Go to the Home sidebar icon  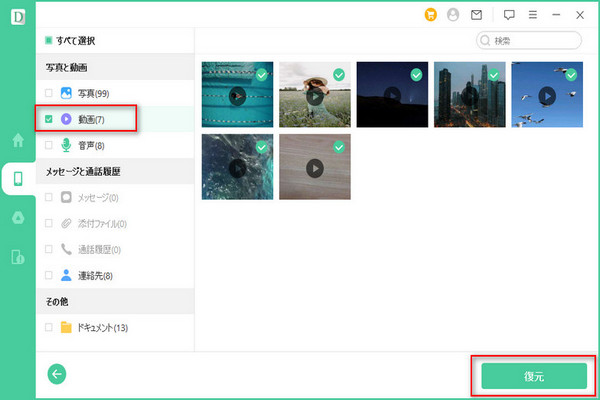point(18,140)
